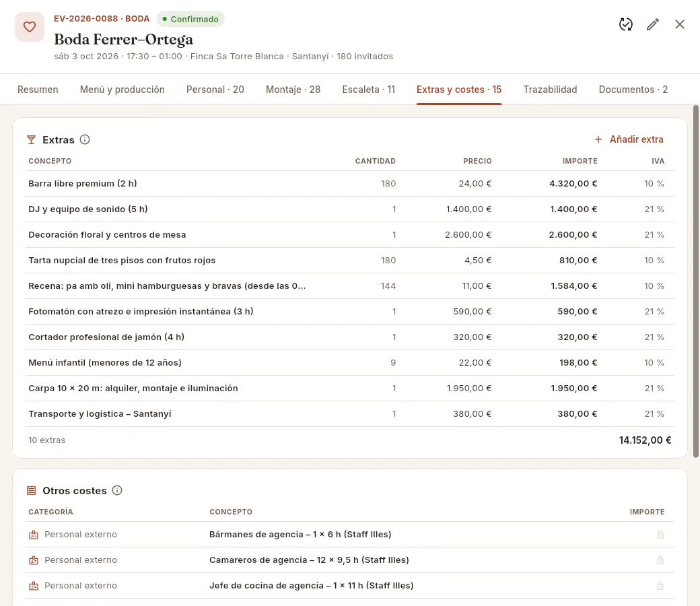Click the Confirmado status badge
This screenshot has height=606, width=700.
[190, 20]
